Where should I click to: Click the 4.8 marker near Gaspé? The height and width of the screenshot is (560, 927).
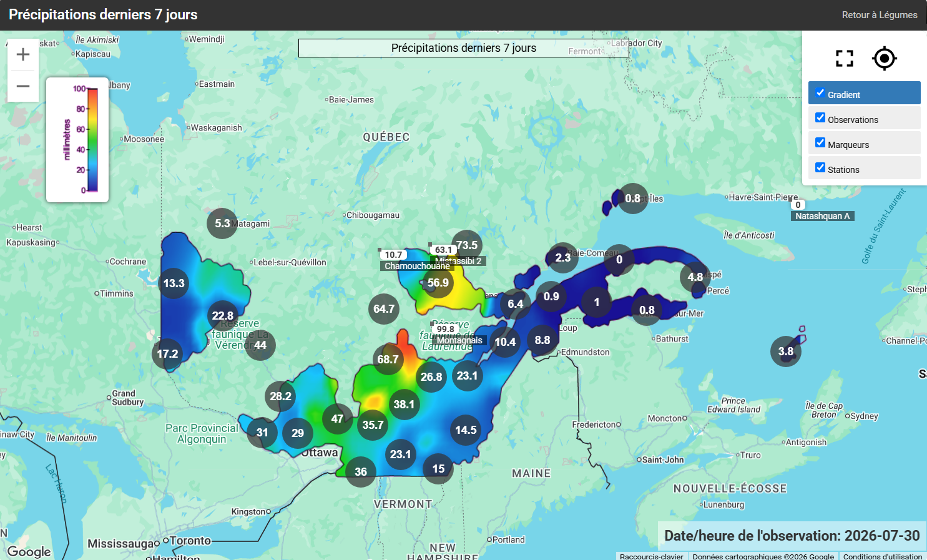695,277
